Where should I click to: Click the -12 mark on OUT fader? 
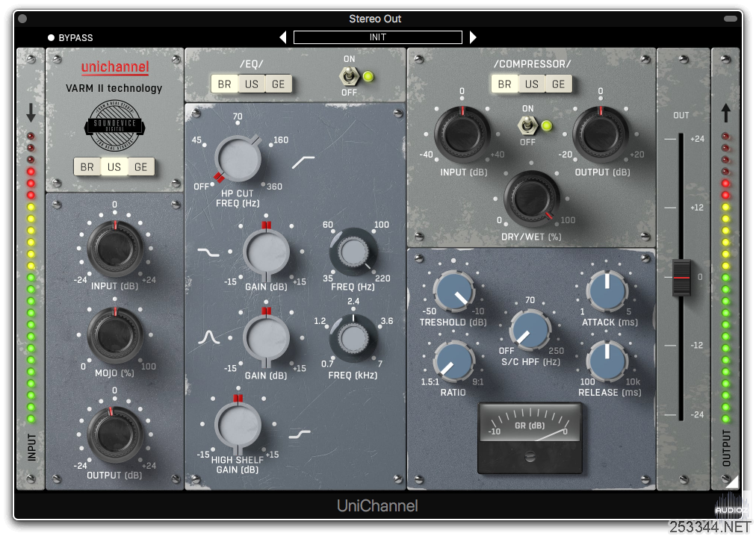coord(697,345)
